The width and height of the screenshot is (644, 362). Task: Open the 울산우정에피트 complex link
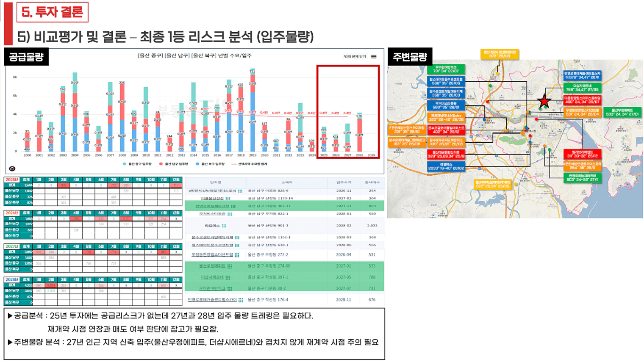pos(212,266)
